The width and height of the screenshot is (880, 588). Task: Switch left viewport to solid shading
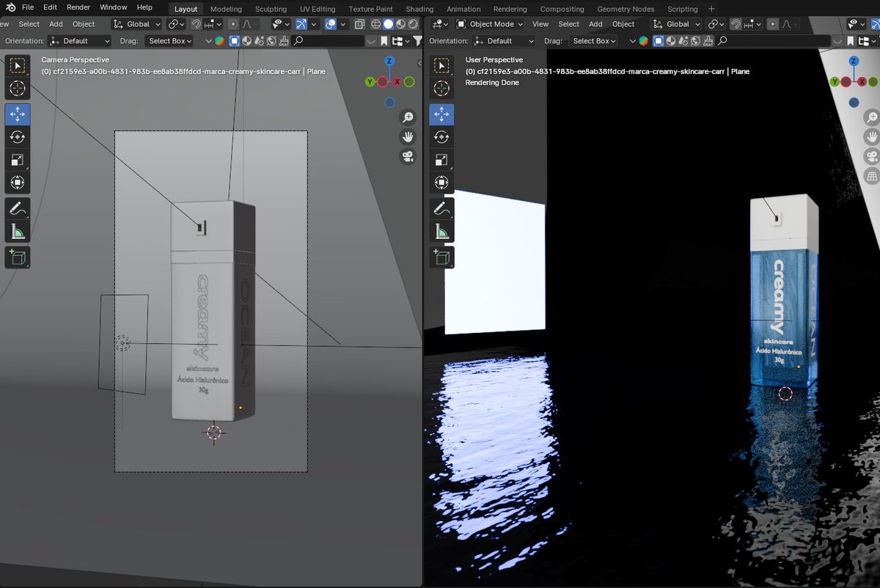(389, 24)
